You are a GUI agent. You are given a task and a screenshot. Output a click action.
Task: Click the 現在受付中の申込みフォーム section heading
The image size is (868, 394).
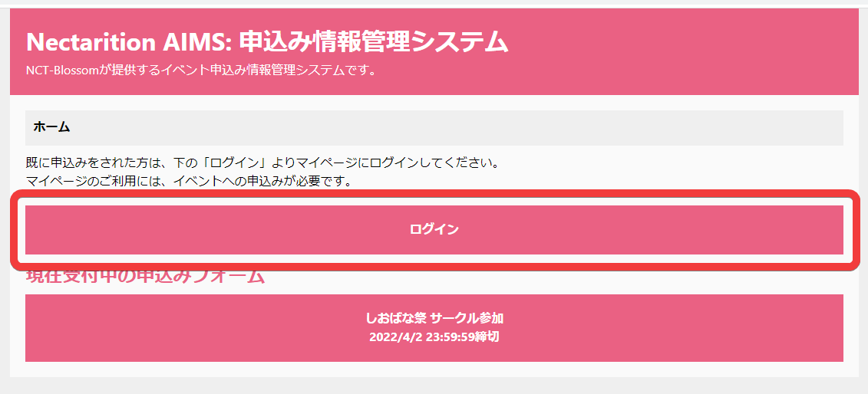(x=145, y=276)
